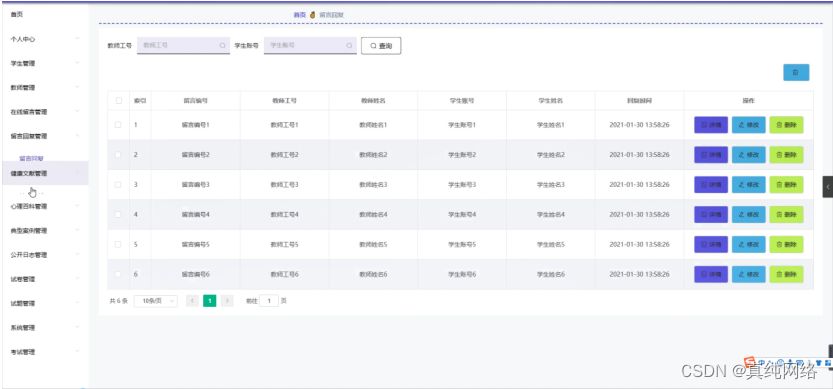The image size is (833, 389).
Task: Open 详情 for row 留言编号4
Action: tap(711, 215)
